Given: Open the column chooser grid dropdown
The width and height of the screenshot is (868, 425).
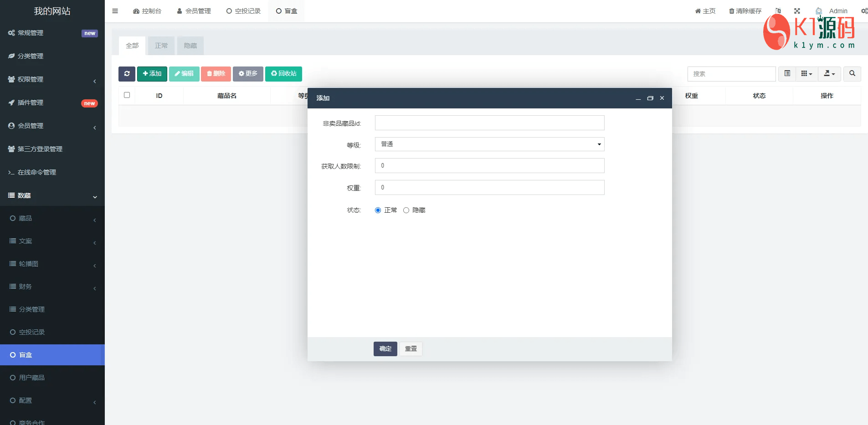Looking at the screenshot, I should tap(806, 74).
